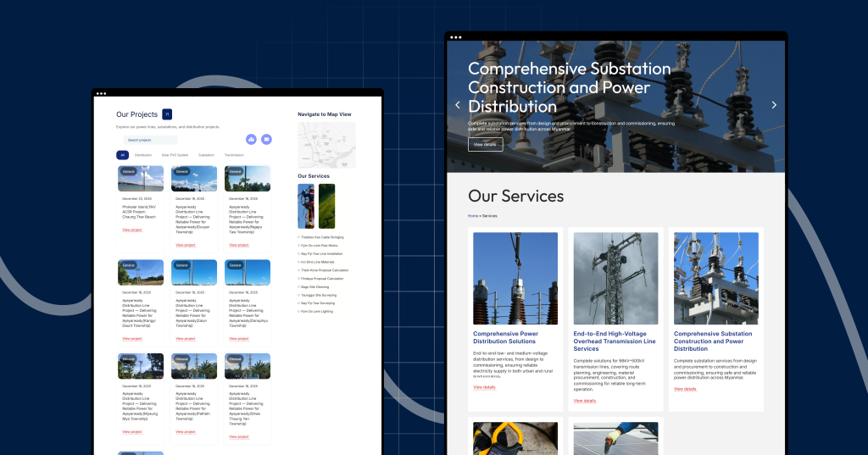Image resolution: width=868 pixels, height=455 pixels.
Task: Open Pathein Township project photo
Action: 194,366
